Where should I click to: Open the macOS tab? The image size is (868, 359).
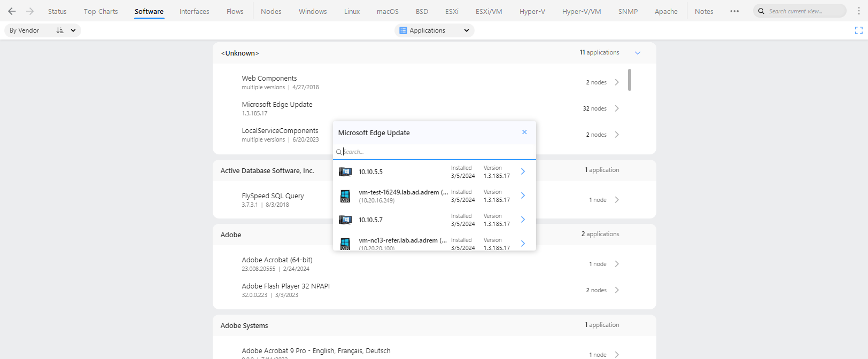387,11
